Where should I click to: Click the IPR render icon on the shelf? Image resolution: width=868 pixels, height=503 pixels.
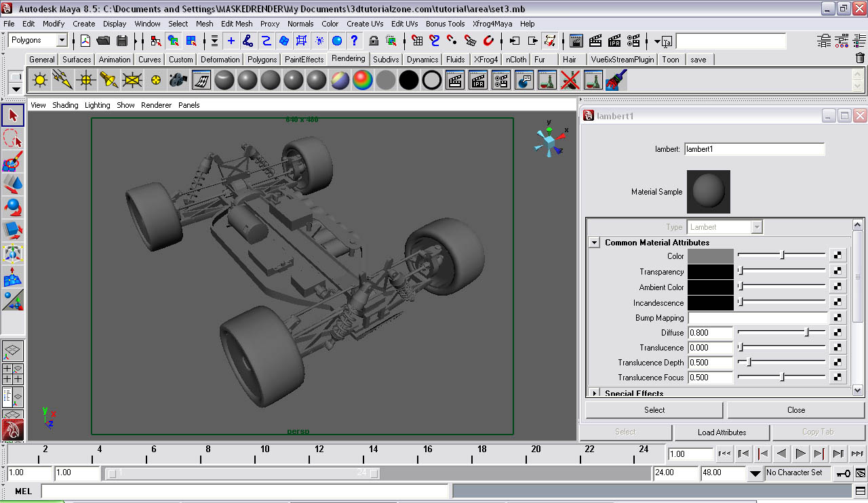click(x=478, y=81)
